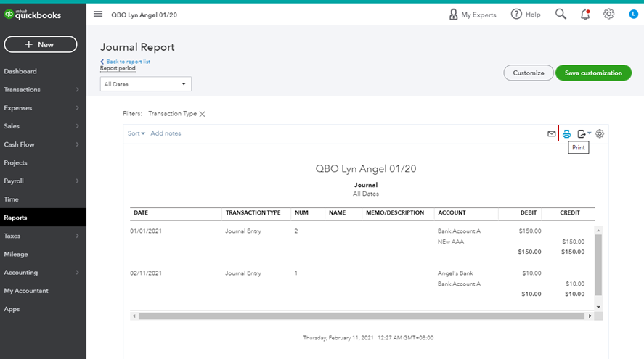
Task: Click the Angel's Bank account cell
Action: [455, 273]
